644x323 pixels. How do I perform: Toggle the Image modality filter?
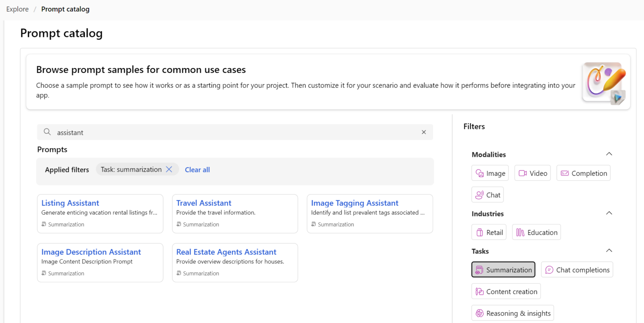pyautogui.click(x=490, y=173)
